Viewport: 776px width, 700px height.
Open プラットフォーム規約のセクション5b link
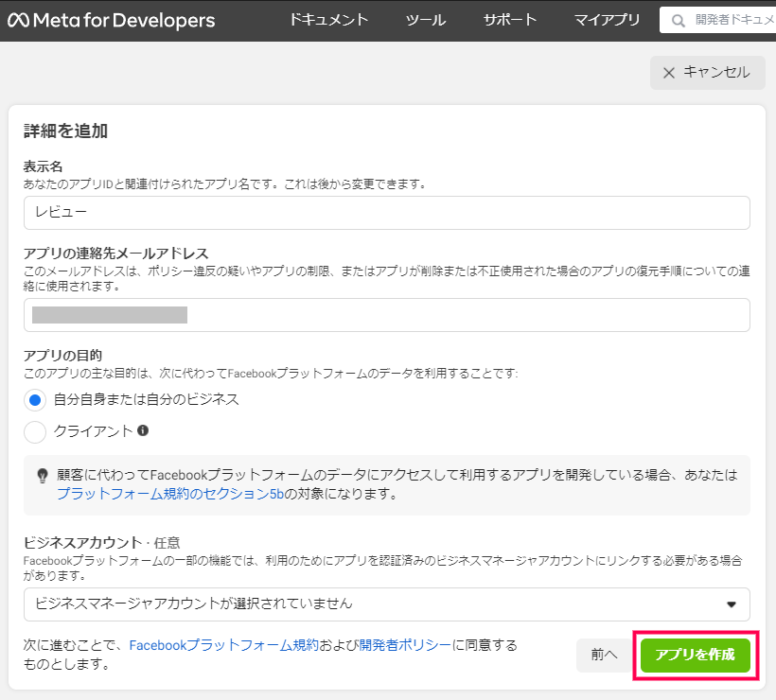coord(170,494)
